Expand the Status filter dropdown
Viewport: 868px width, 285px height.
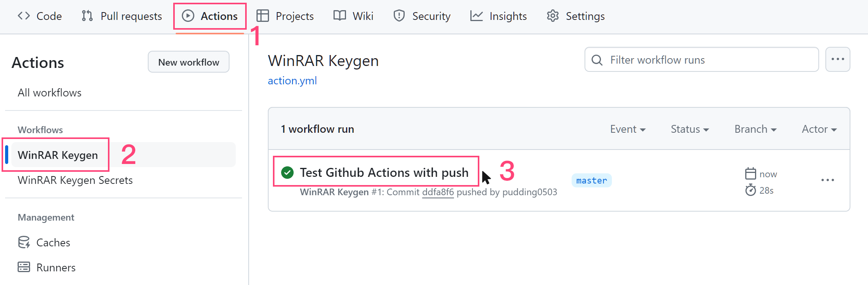click(x=690, y=129)
